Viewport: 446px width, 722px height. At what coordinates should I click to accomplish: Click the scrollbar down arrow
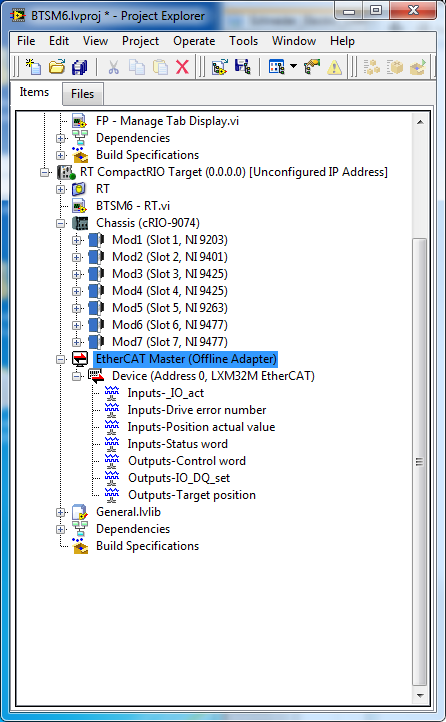pyautogui.click(x=419, y=695)
